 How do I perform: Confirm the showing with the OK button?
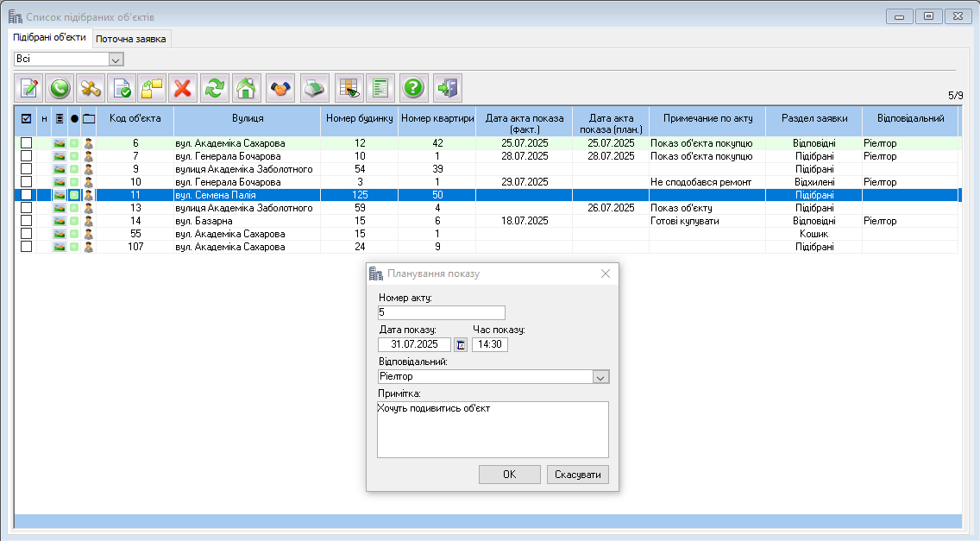(x=509, y=475)
